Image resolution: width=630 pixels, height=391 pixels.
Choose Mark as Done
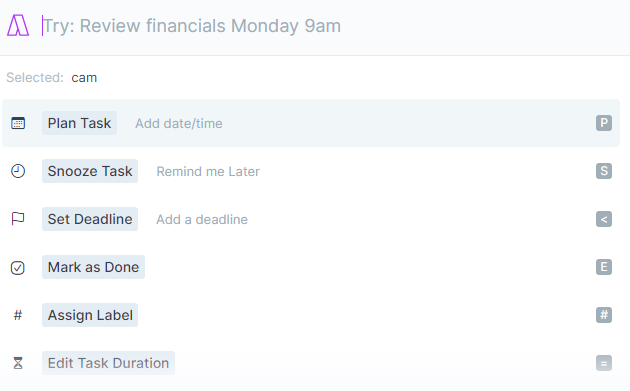click(311, 267)
